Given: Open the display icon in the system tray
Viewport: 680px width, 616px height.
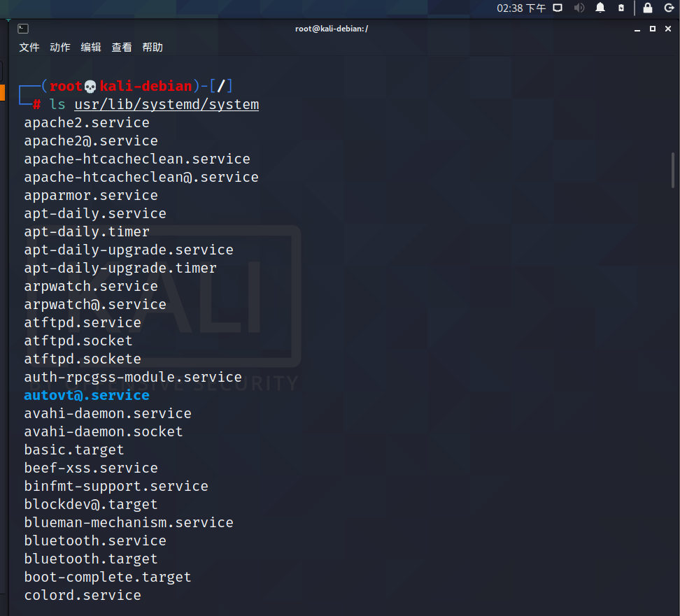Looking at the screenshot, I should point(558,8).
